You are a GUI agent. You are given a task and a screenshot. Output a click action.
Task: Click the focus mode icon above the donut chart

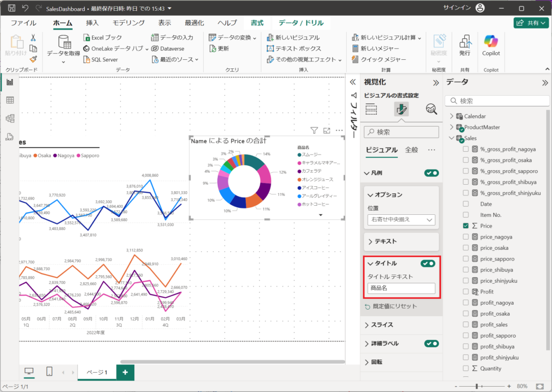327,130
